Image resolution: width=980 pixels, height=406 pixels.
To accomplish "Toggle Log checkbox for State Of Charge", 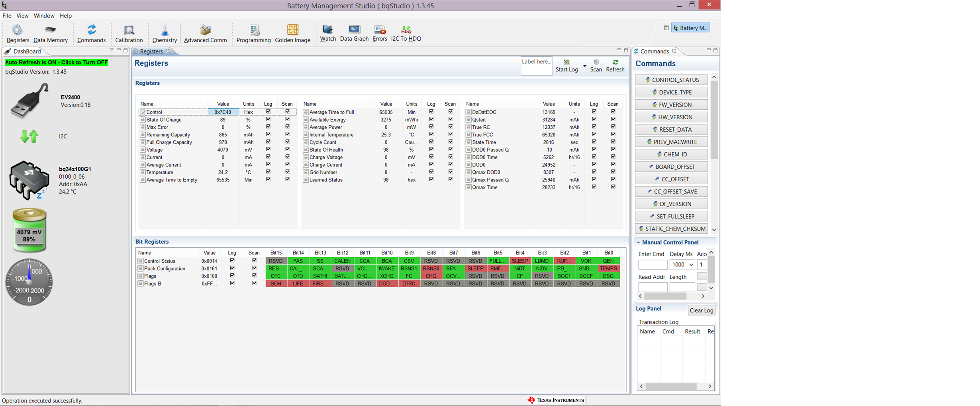I will pyautogui.click(x=268, y=119).
